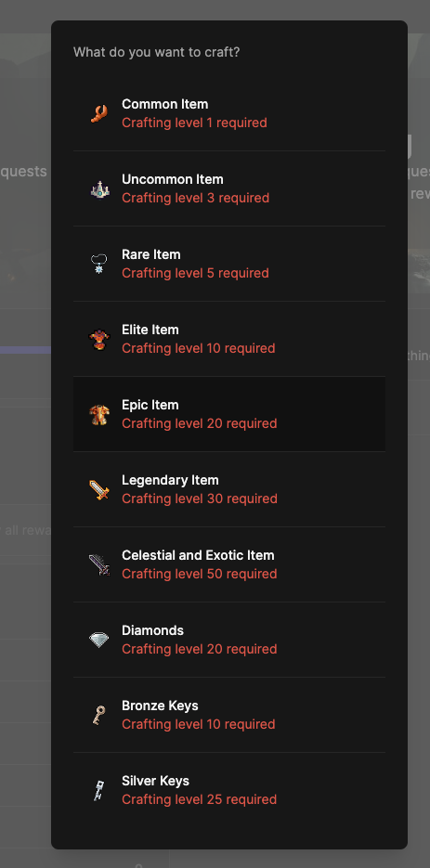Select Common Item crafting option
The width and height of the screenshot is (430, 868).
coord(229,113)
